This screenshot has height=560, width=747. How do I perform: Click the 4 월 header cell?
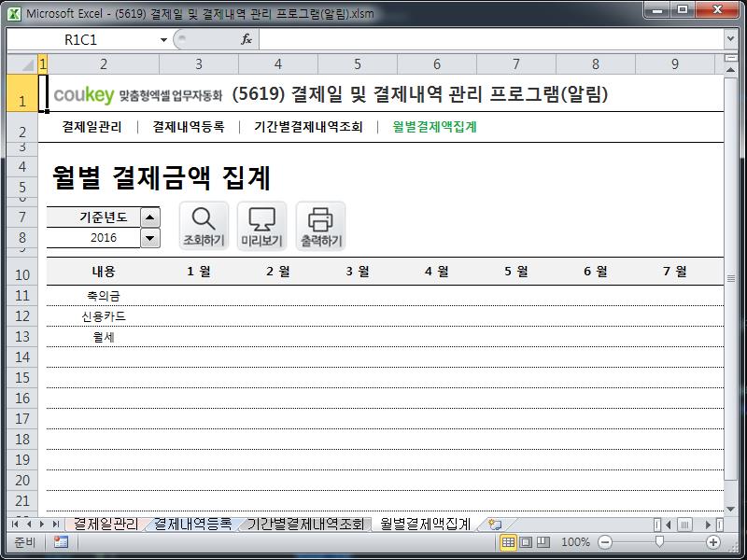click(436, 272)
